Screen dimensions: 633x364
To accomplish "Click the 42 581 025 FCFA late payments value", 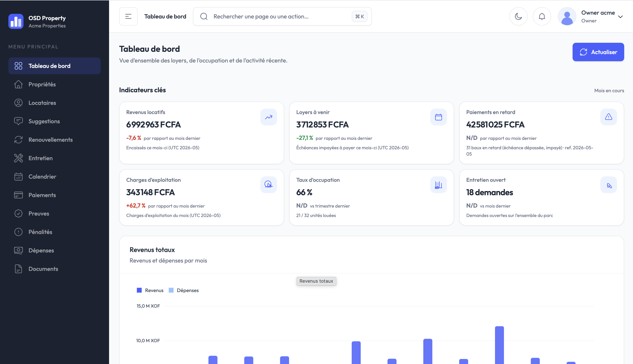I will 495,125.
